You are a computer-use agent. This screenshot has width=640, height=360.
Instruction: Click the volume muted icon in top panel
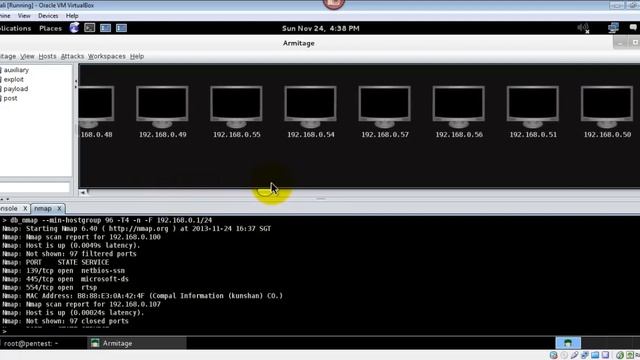click(x=583, y=28)
